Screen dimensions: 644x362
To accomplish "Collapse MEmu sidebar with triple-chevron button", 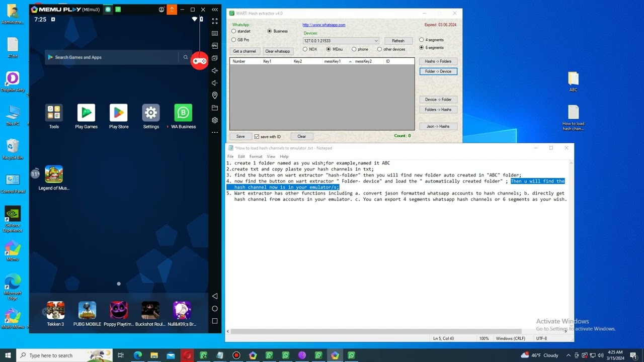I will point(215,10).
